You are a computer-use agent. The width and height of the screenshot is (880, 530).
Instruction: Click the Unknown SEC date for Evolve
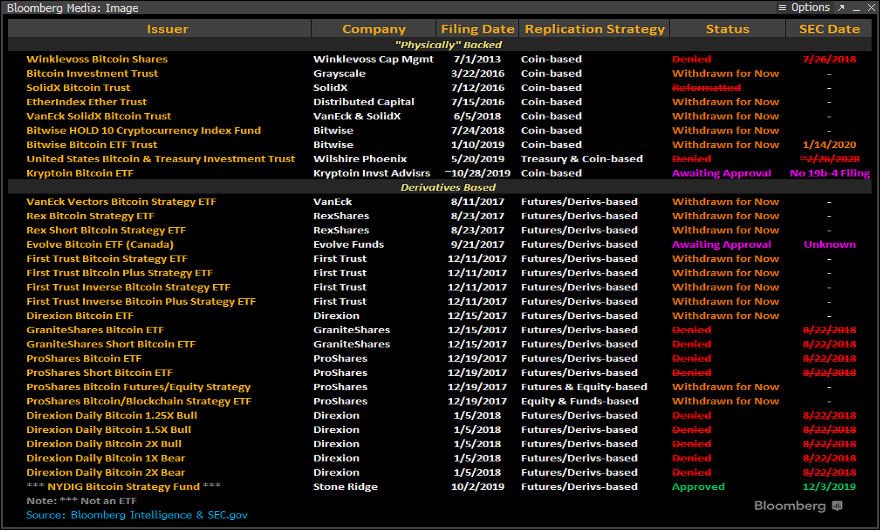coord(829,244)
